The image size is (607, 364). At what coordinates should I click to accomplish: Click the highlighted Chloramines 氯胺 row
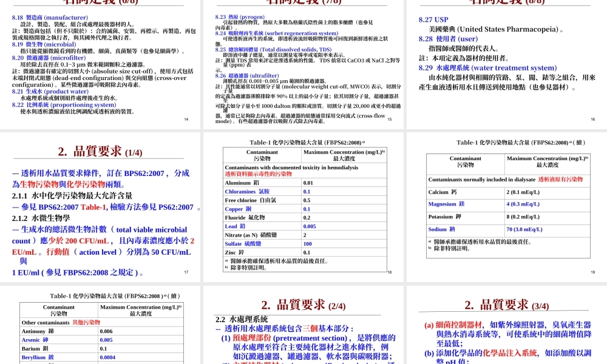(x=249, y=190)
